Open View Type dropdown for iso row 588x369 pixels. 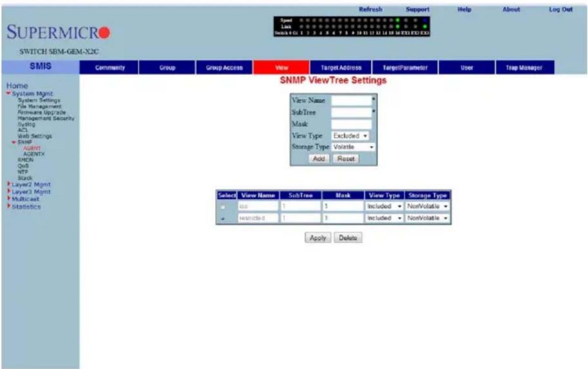pos(384,206)
